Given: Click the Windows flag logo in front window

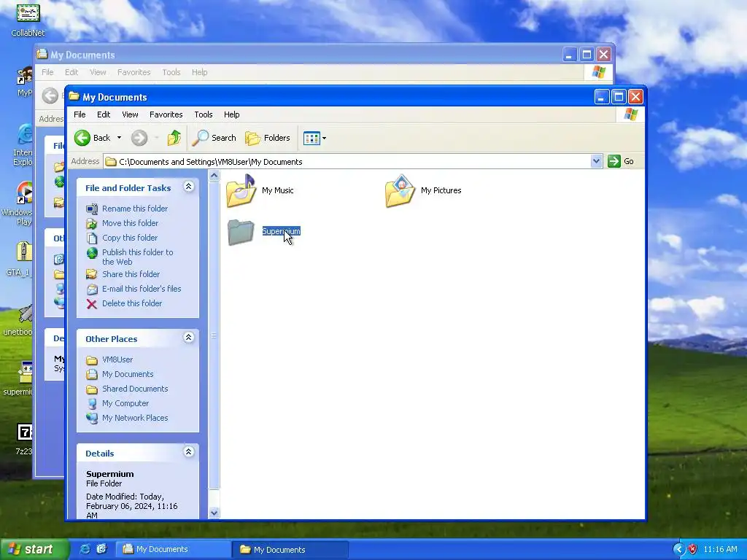Looking at the screenshot, I should point(631,114).
